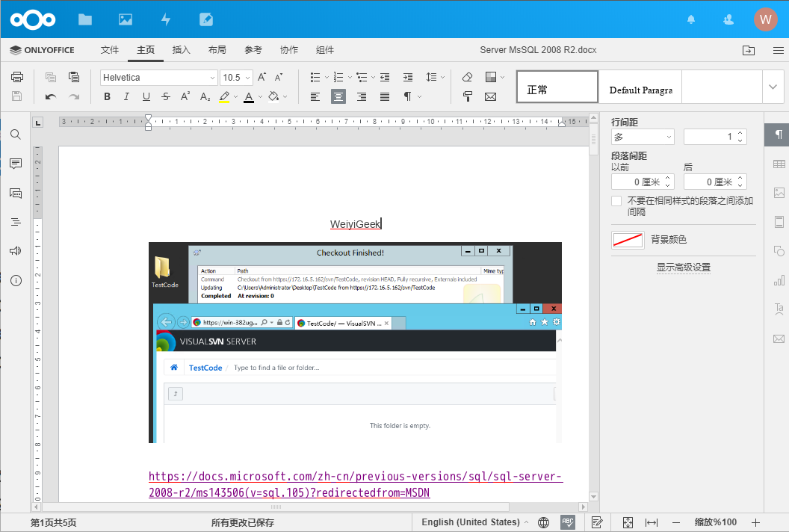789x532 pixels.
Task: Open the 文件 file tab
Action: 109,50
